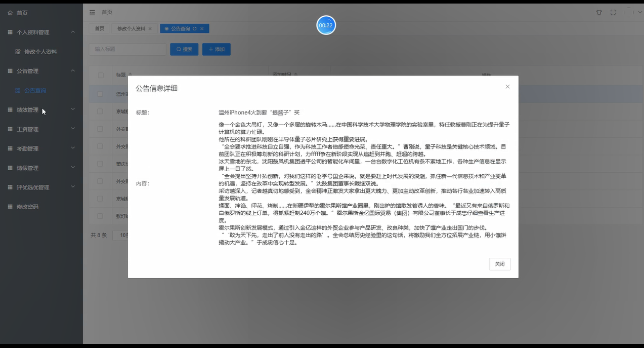
Task: Check the checkbox for the 温州 row
Action: click(100, 94)
